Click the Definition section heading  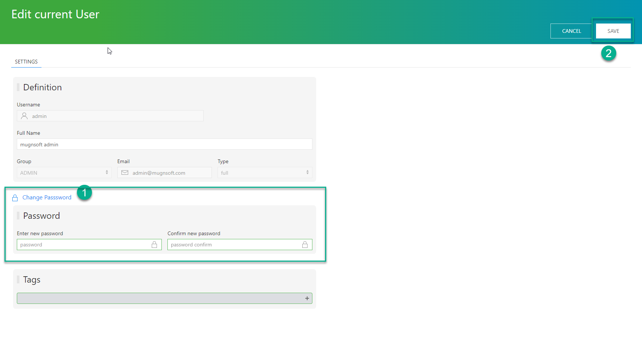click(x=43, y=87)
